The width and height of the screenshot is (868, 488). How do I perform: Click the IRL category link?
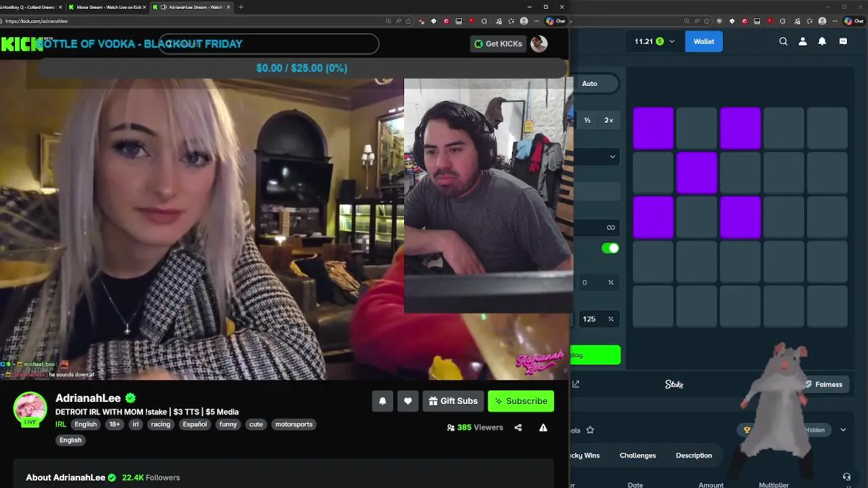[61, 424]
